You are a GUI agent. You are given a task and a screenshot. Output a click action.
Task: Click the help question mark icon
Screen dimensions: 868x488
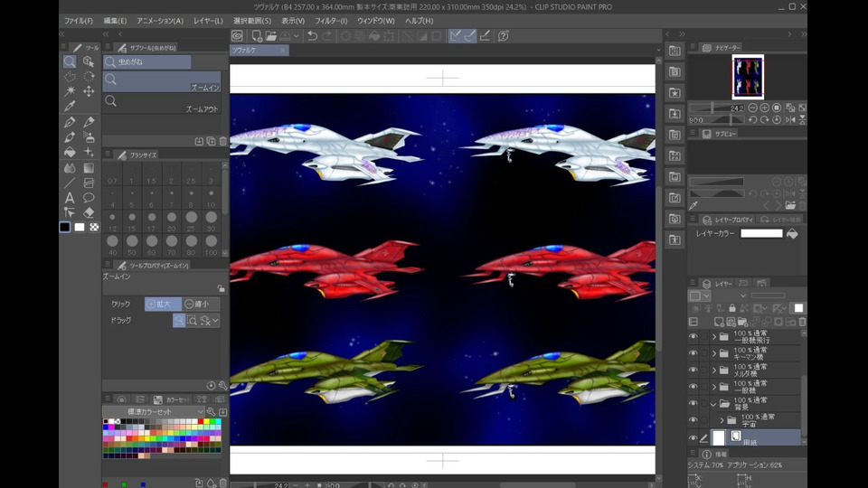pyautogui.click(x=504, y=36)
